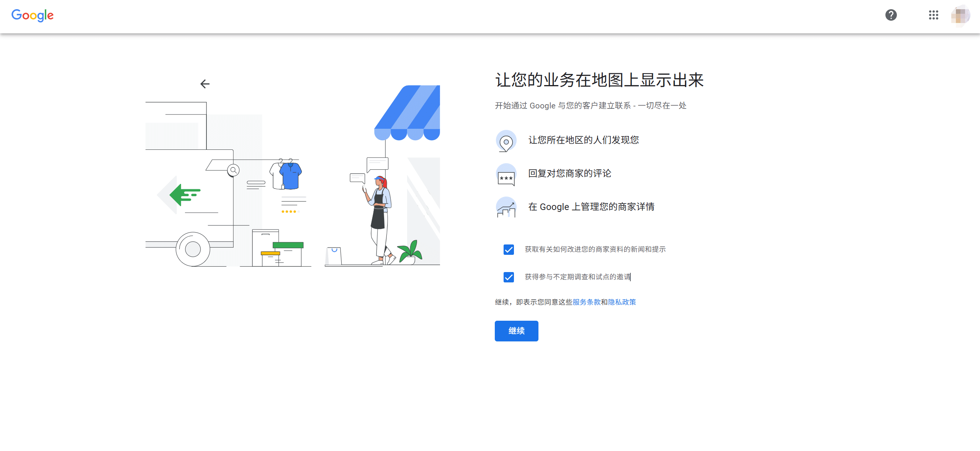Viewport: 980px width, 451px height.
Task: Click the map pin location icon
Action: click(x=506, y=141)
